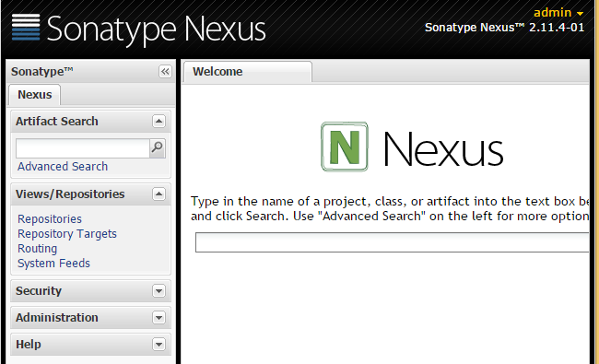Viewport: 599px width, 364px height.
Task: Click the Administration section header label
Action: 57,318
